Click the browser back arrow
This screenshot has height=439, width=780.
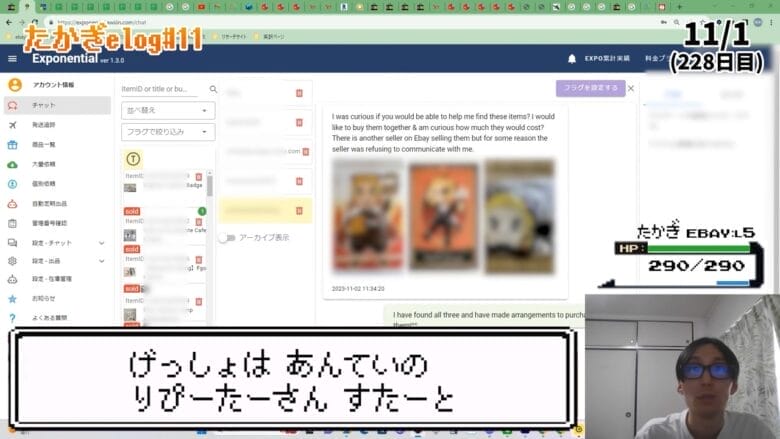pos(9,22)
